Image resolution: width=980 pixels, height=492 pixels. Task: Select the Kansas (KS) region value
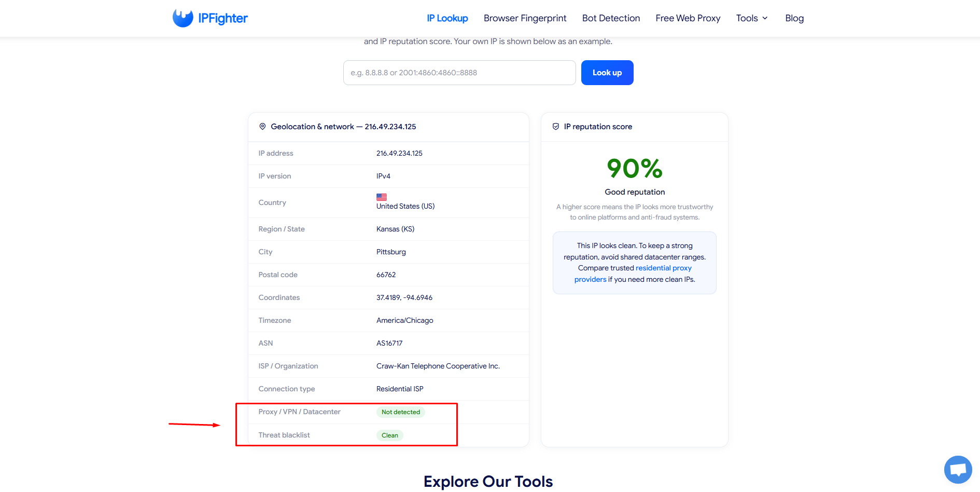[395, 229]
